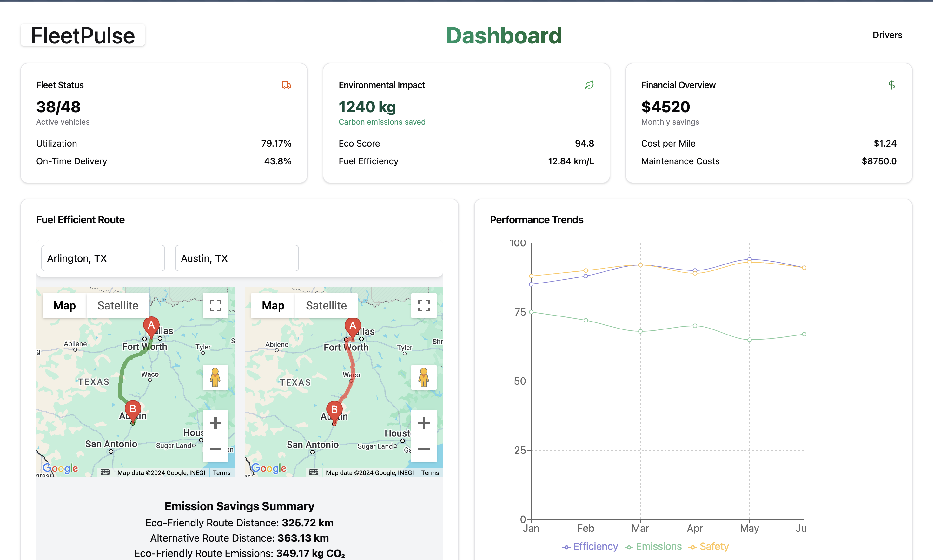The image size is (933, 560).
Task: Click the truck icon in Fleet Status card
Action: tap(286, 85)
